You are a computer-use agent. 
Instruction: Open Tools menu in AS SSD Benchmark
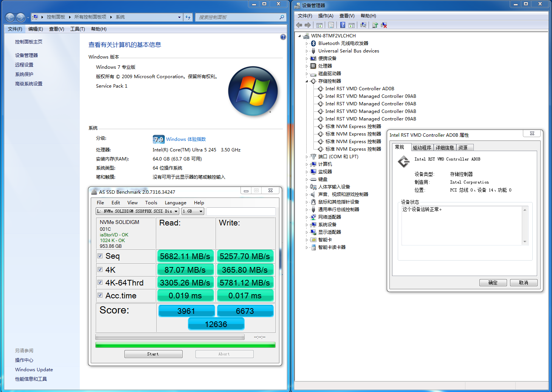pyautogui.click(x=151, y=203)
